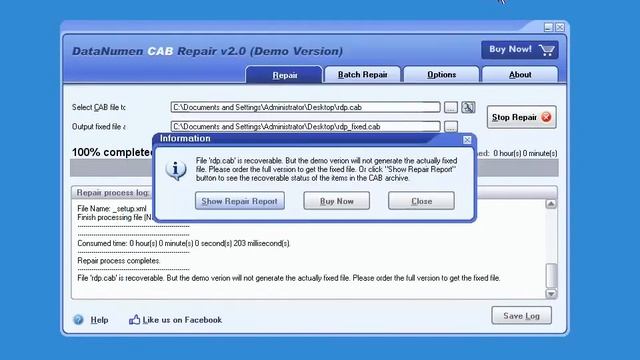Click the blue Help question icon
The image size is (640, 360).
pyautogui.click(x=78, y=320)
